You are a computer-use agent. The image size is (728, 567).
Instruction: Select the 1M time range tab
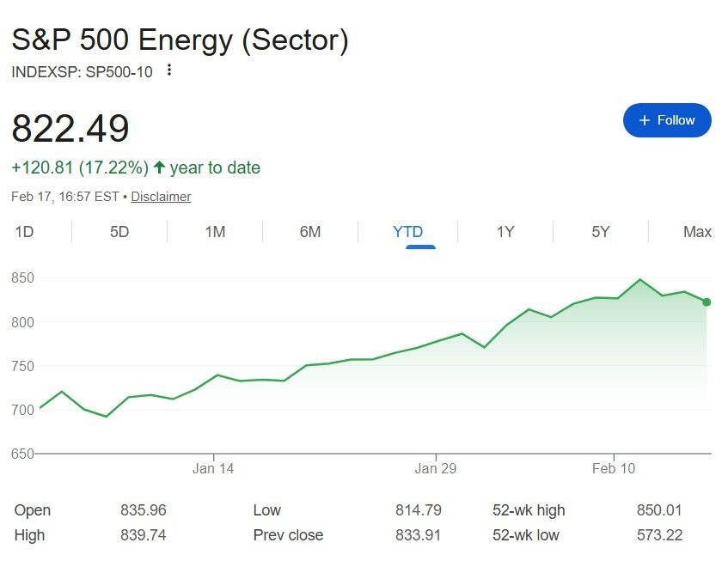pos(215,232)
